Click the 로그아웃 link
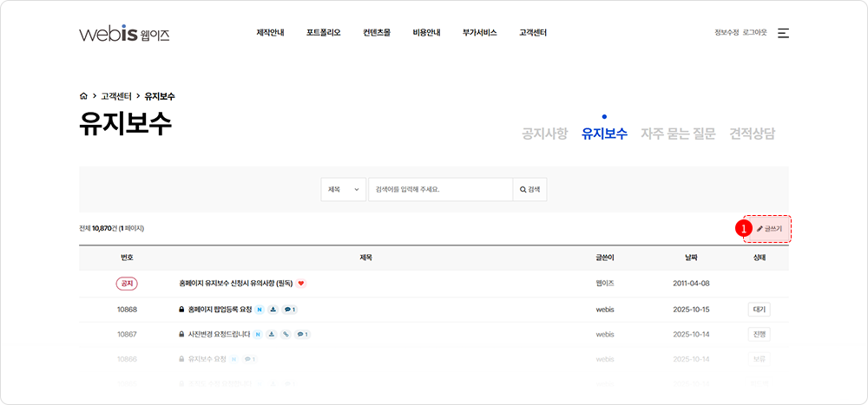Screen dimensions: 868x405 (x=754, y=33)
